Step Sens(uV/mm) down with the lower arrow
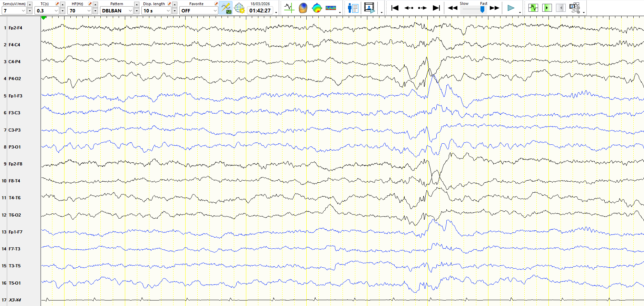 coord(30,11)
